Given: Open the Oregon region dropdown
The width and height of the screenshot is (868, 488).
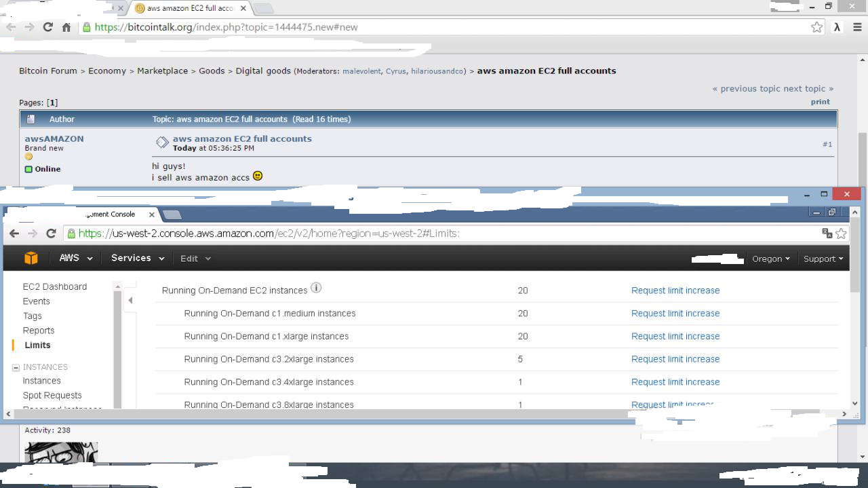Looking at the screenshot, I should [x=771, y=259].
